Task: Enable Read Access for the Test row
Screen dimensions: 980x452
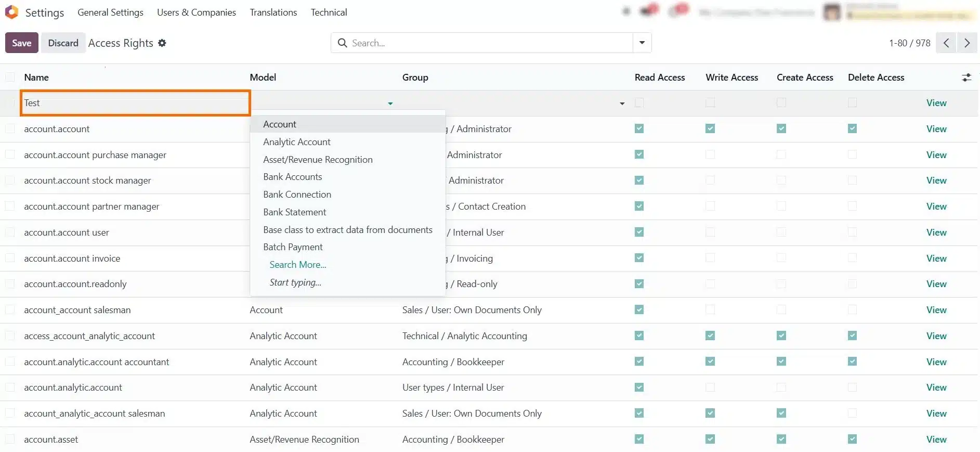Action: 639,103
